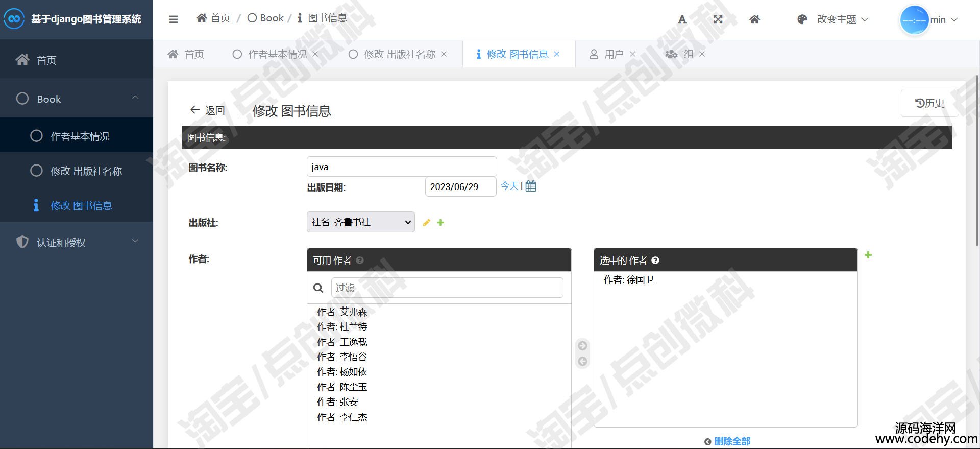Screen dimensions: 980x449
Task: Click the top-right home icon
Action: [754, 19]
